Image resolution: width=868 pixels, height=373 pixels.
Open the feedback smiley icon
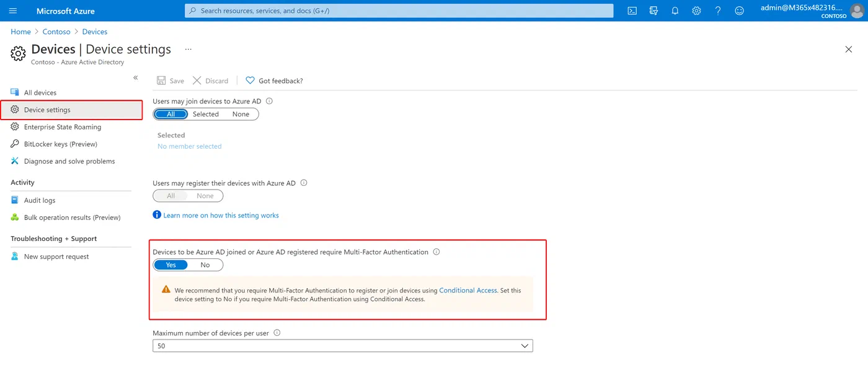pyautogui.click(x=739, y=11)
